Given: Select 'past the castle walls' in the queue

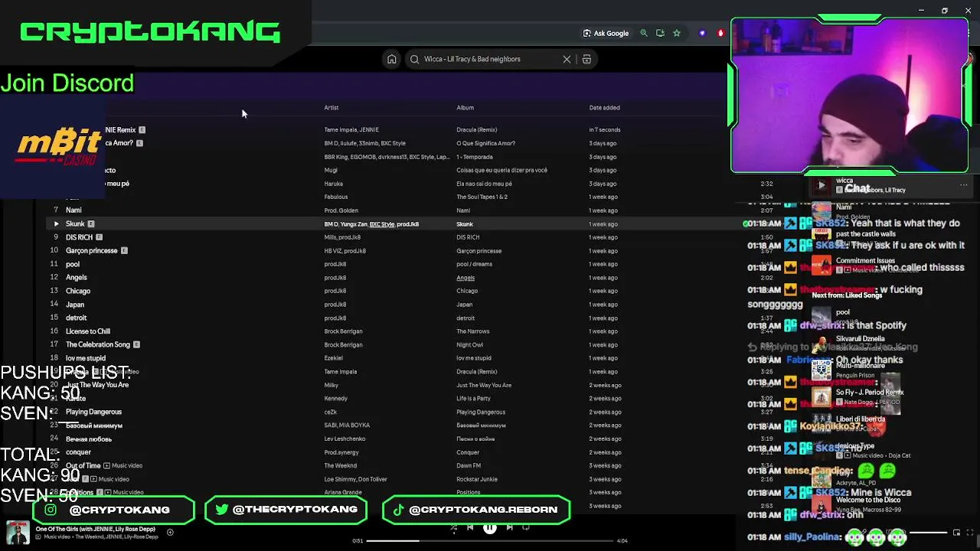Looking at the screenshot, I should [866, 233].
